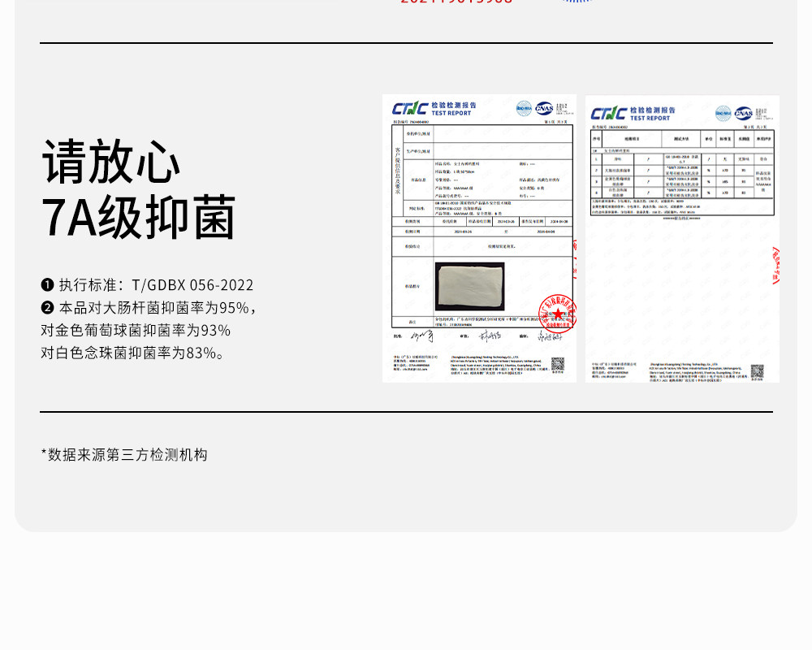This screenshot has width=812, height=650.
Task: Open the second CTC test report page
Action: click(682, 239)
